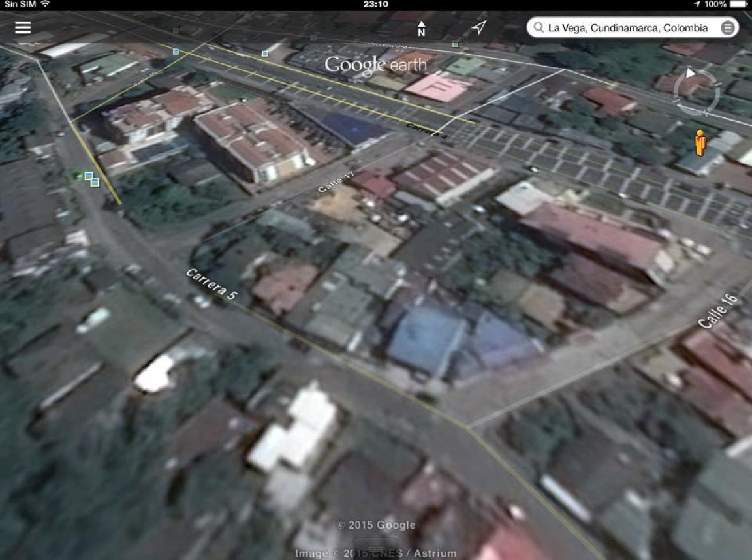Open the hamburger menu
752x560 pixels.
23,27
